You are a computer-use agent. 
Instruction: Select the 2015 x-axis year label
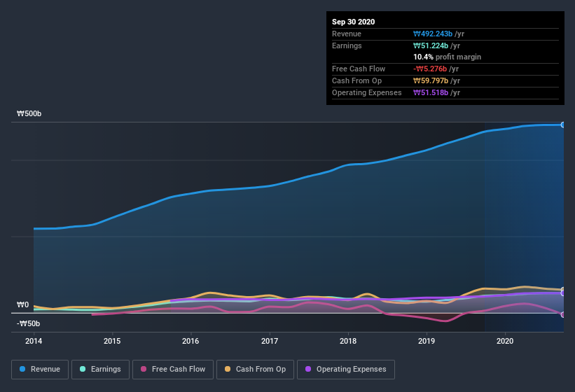click(x=112, y=341)
